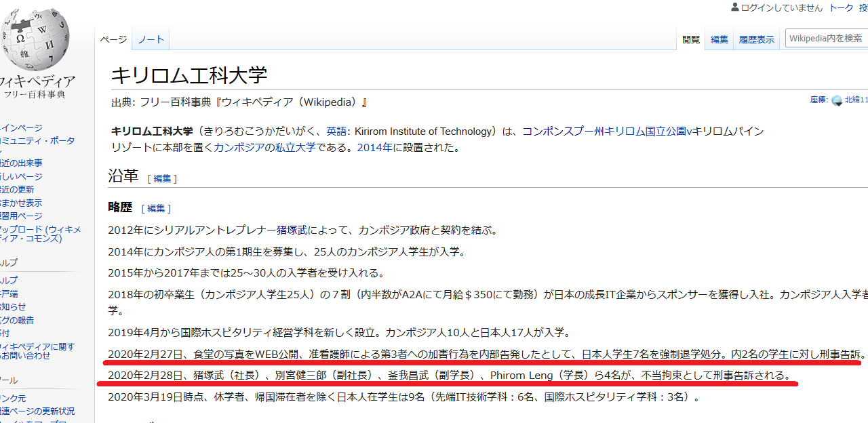Open the ノート tab

(x=151, y=39)
